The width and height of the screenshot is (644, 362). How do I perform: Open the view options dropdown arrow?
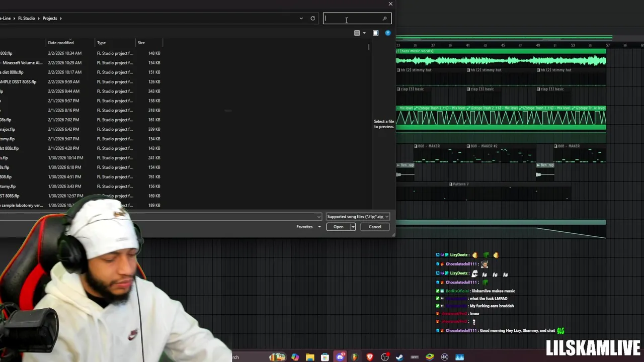coord(364,33)
